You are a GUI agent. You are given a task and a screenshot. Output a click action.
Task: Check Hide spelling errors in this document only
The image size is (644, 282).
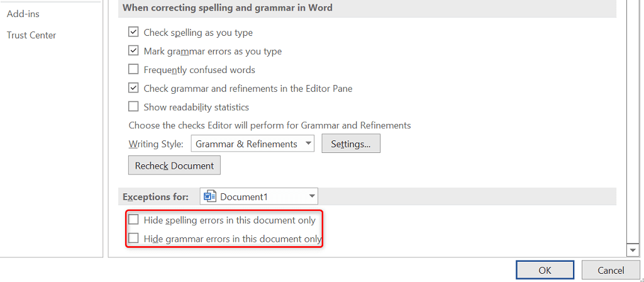click(133, 220)
